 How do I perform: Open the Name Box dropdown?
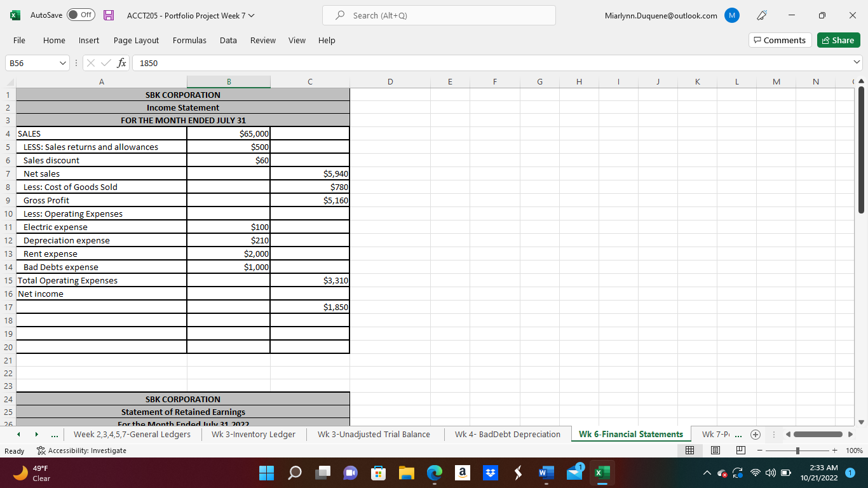click(62, 63)
